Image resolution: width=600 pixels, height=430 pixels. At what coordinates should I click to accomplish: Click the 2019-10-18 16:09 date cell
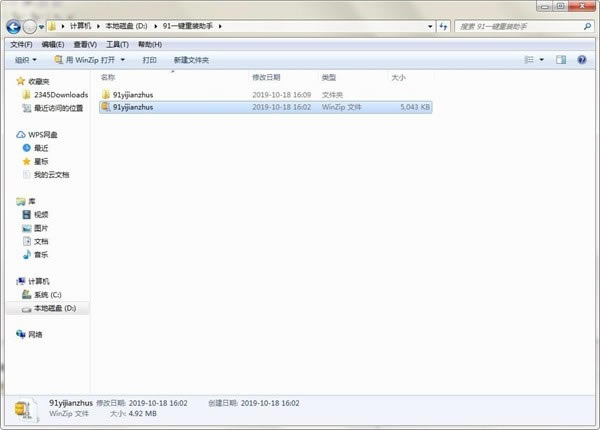(x=282, y=95)
